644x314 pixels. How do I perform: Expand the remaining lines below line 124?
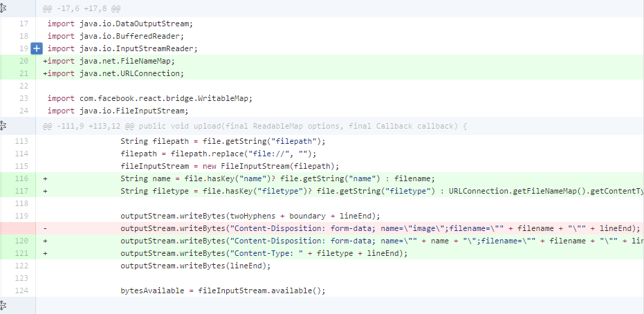pos(3,305)
